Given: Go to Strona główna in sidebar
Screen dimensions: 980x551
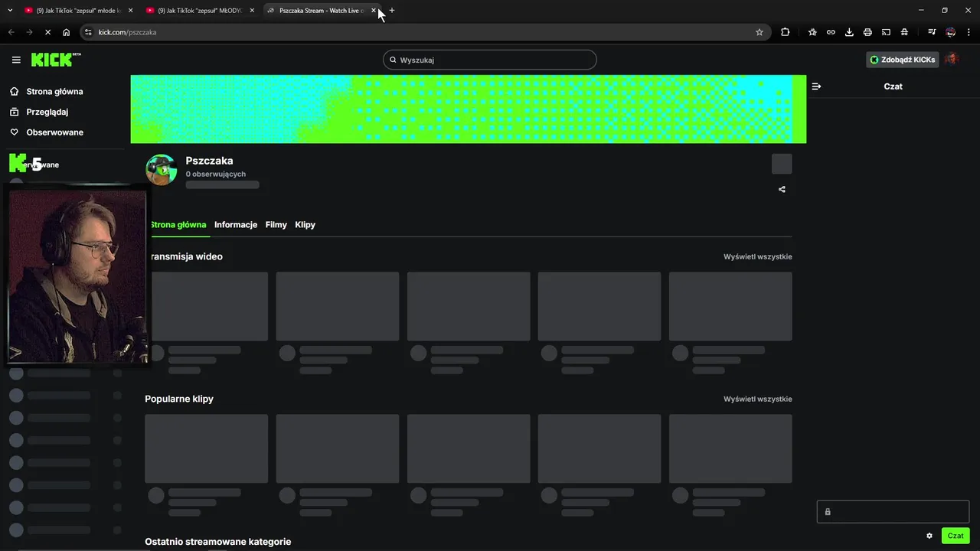Looking at the screenshot, I should coord(54,91).
